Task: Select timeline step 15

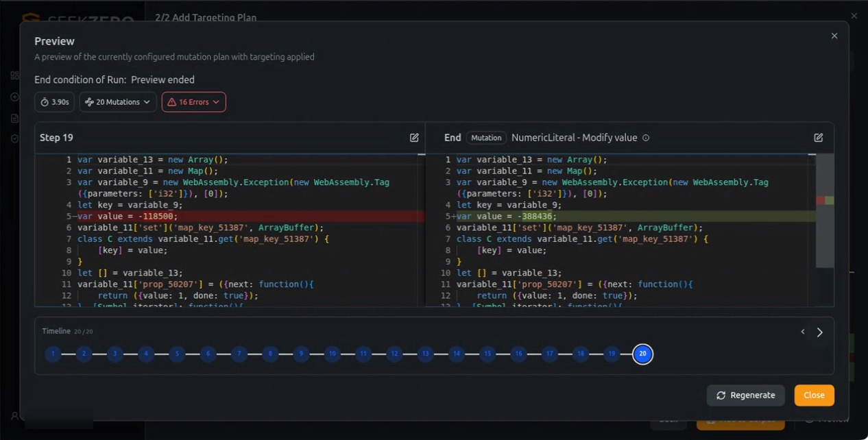Action: pyautogui.click(x=487, y=354)
